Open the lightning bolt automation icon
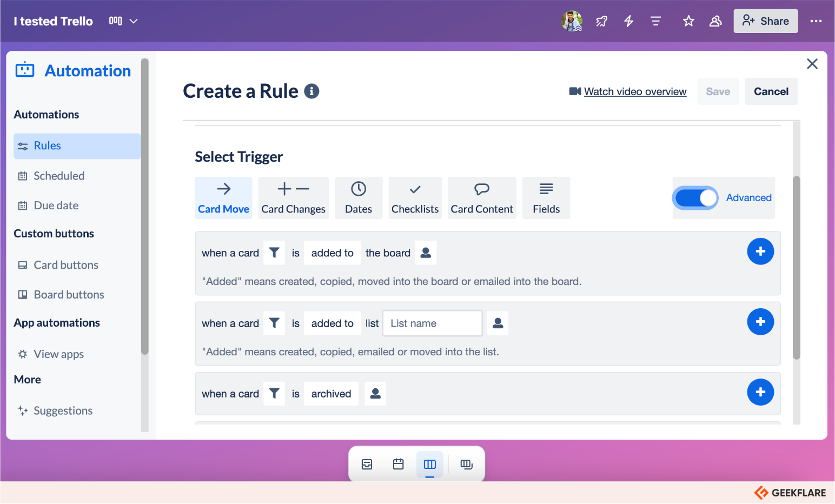Screen dimensions: 835x504 point(628,21)
